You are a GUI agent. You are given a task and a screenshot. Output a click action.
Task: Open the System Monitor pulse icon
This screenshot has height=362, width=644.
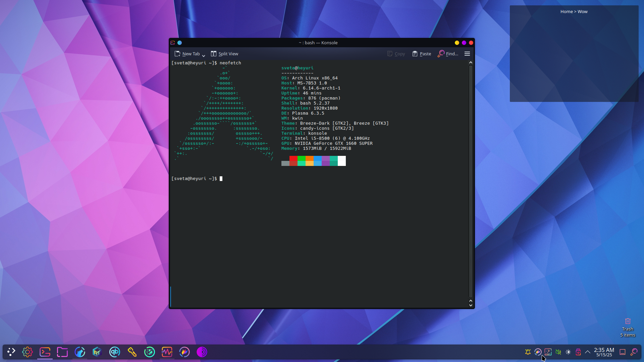pyautogui.click(x=167, y=352)
